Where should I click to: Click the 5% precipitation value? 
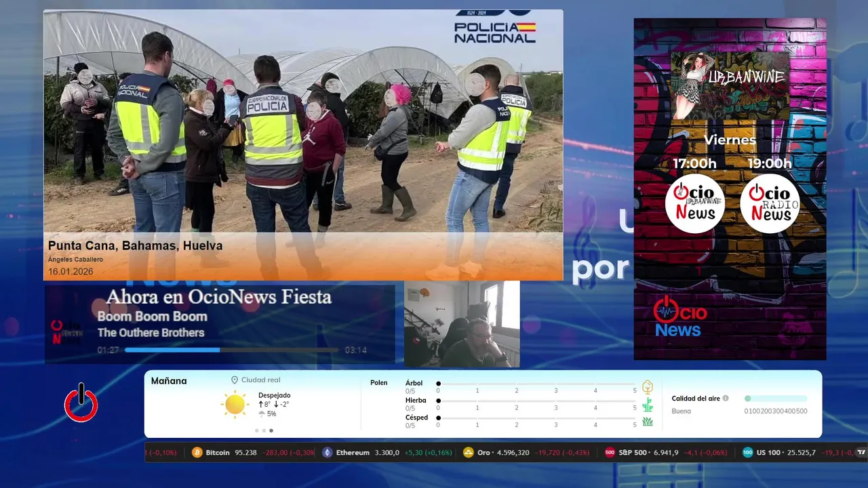(x=272, y=414)
